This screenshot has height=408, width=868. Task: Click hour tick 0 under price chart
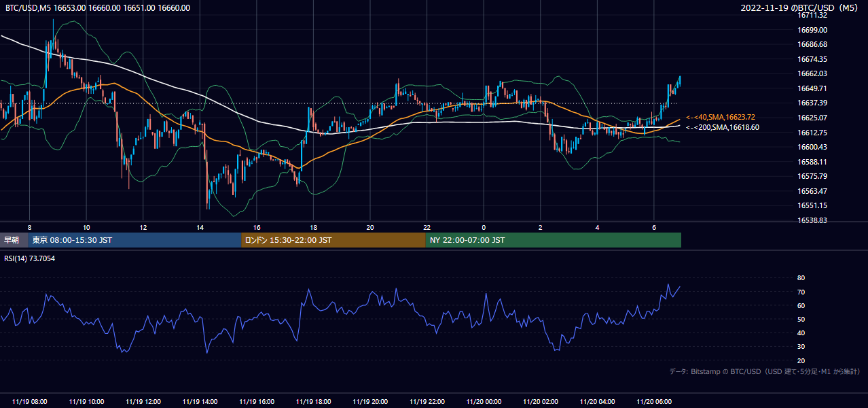[x=484, y=227]
